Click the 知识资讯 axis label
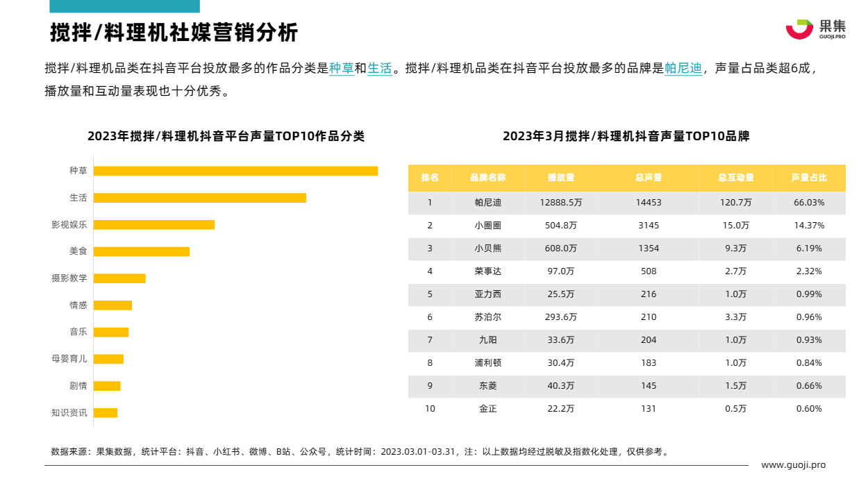This screenshot has height=488, width=868. (69, 413)
